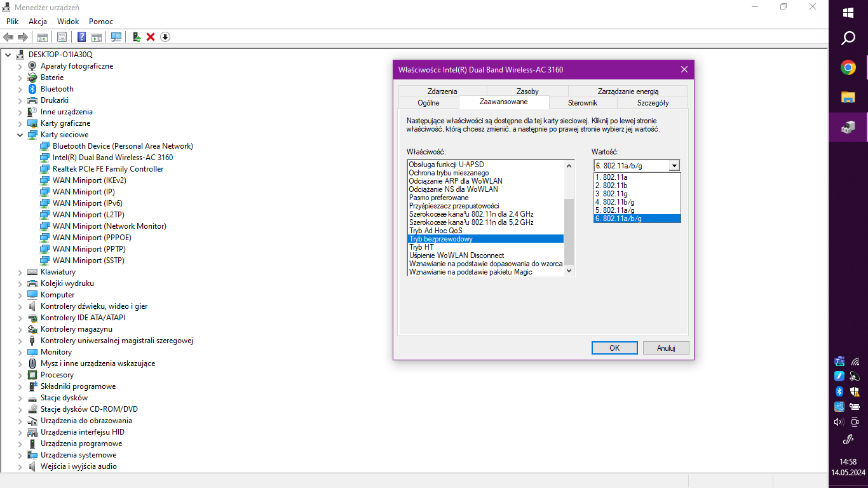The image size is (868, 488).
Task: Switch to the Szczegóły tab
Action: [653, 103]
